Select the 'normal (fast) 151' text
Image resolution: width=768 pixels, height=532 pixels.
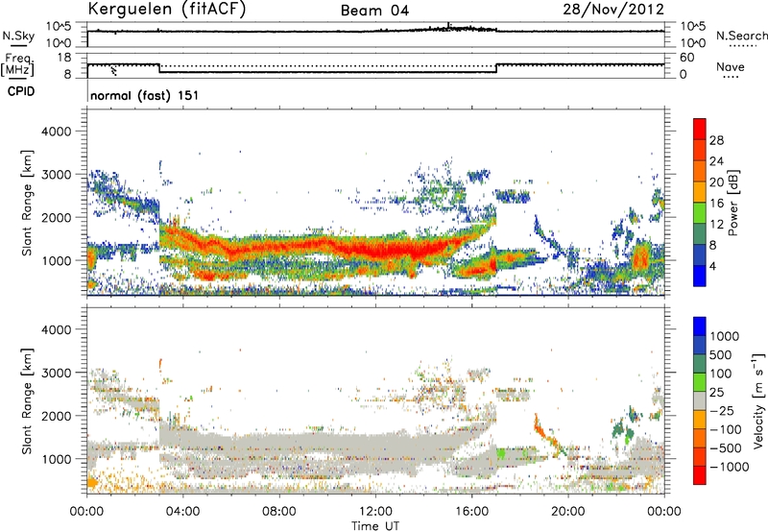tap(145, 95)
